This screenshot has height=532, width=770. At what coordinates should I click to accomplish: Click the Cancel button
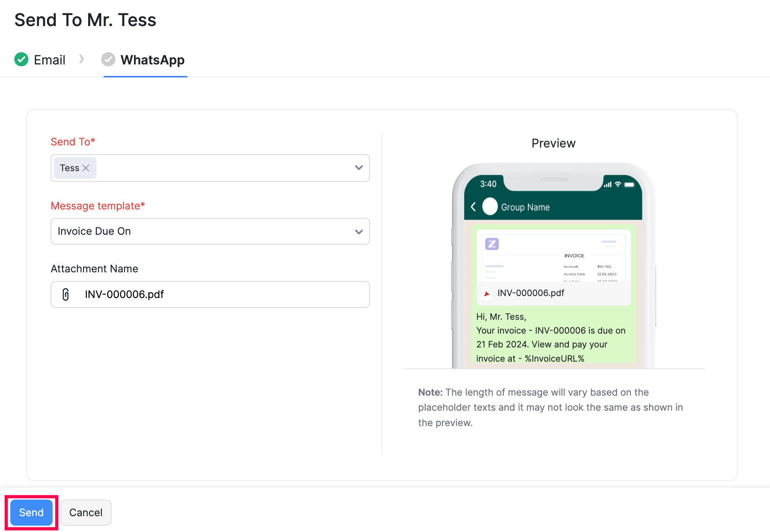(x=86, y=512)
